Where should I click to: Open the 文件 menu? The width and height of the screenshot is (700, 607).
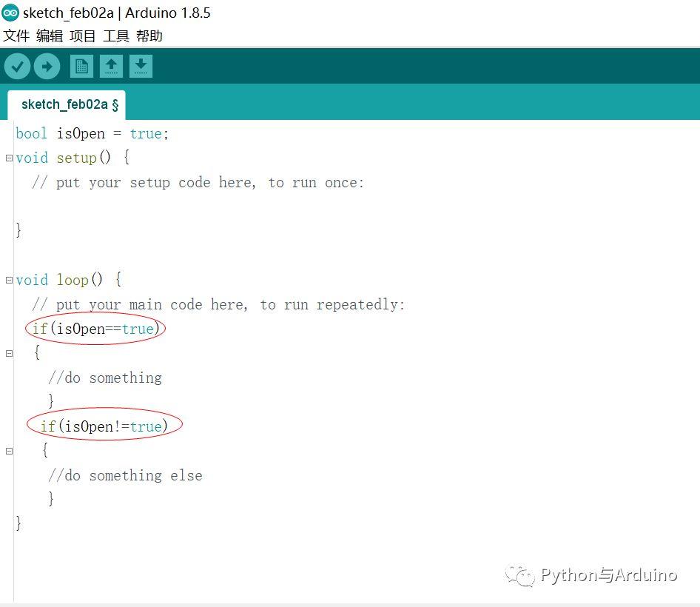pos(16,36)
